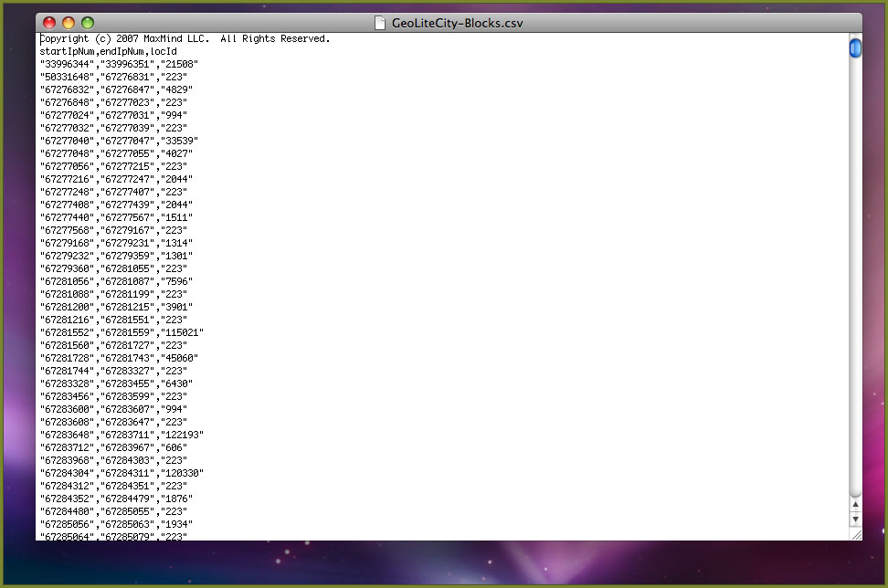Click the scroll up arrow

tap(855, 504)
